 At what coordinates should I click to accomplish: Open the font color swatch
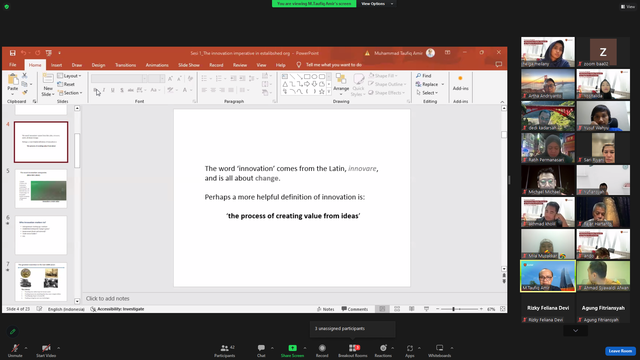[185, 90]
